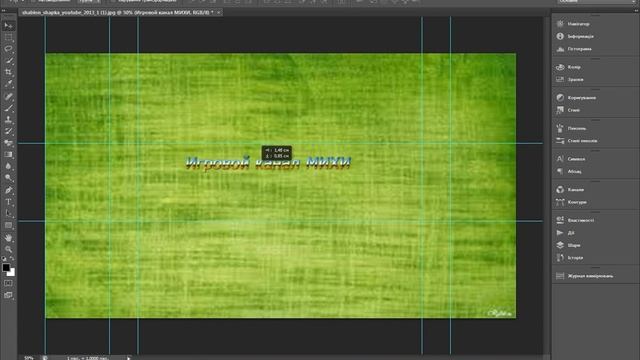Open the status bar info arrow menu

pyautogui.click(x=129, y=358)
